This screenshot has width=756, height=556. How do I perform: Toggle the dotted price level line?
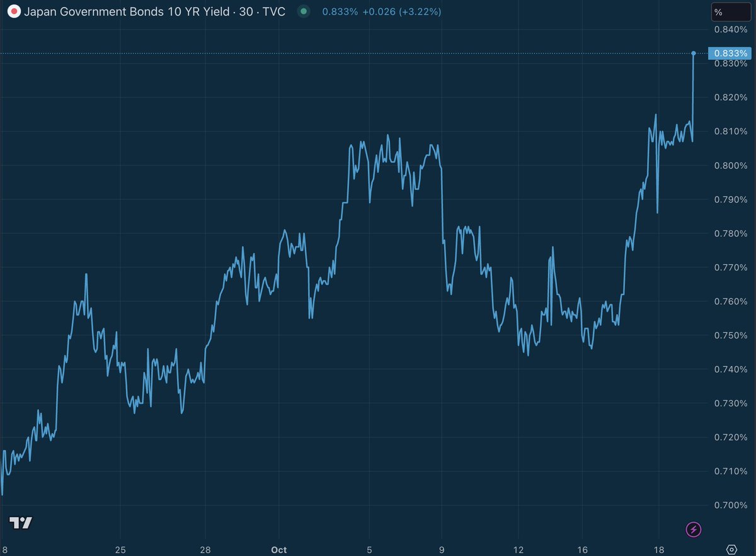(378, 53)
